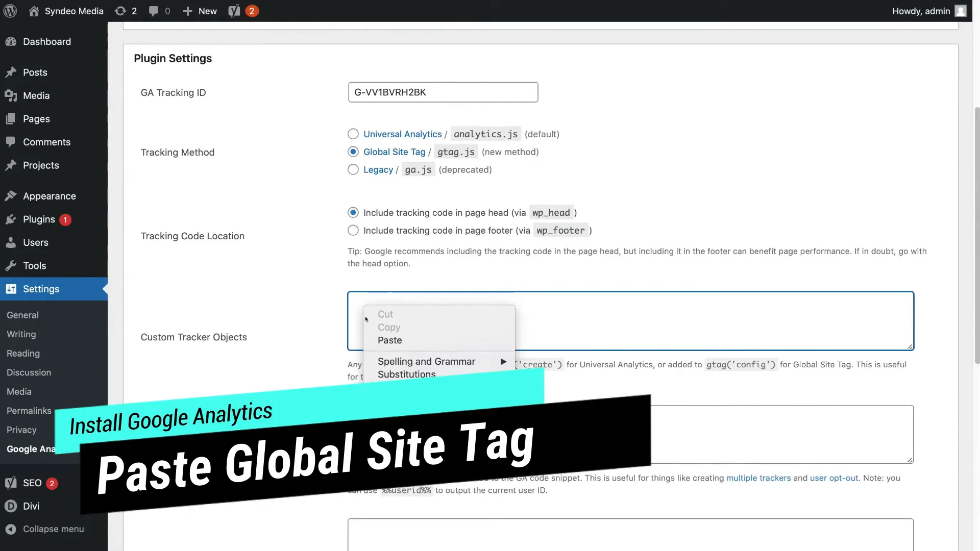Image resolution: width=980 pixels, height=551 pixels.
Task: Click the Collapse menu arrow icon
Action: click(11, 529)
